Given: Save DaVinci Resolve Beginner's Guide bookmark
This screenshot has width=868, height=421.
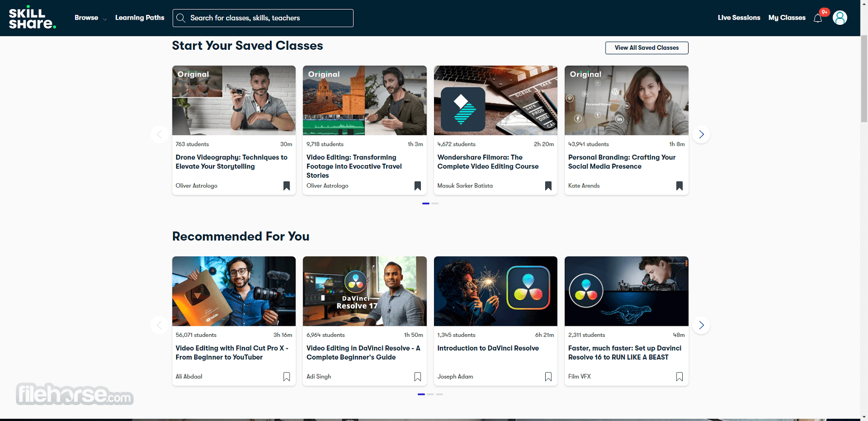Looking at the screenshot, I should (x=418, y=377).
